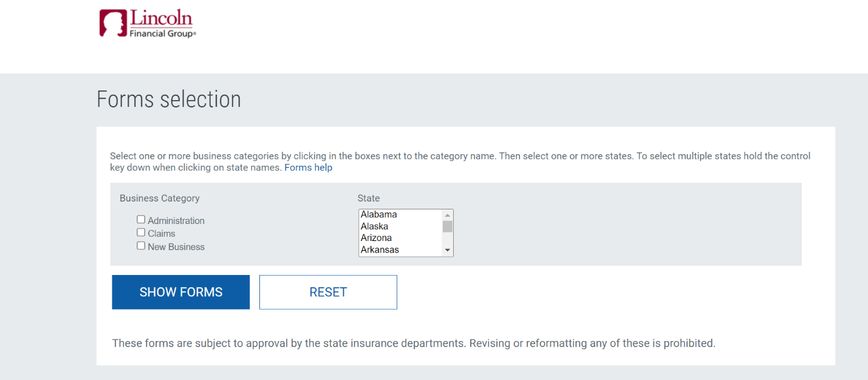The image size is (868, 380).
Task: Click the State list scroll-down arrow
Action: [448, 250]
